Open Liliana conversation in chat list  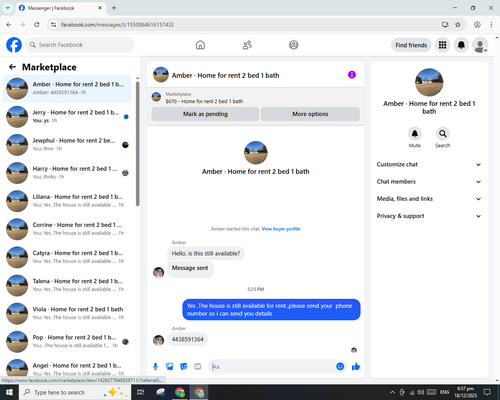tap(67, 201)
